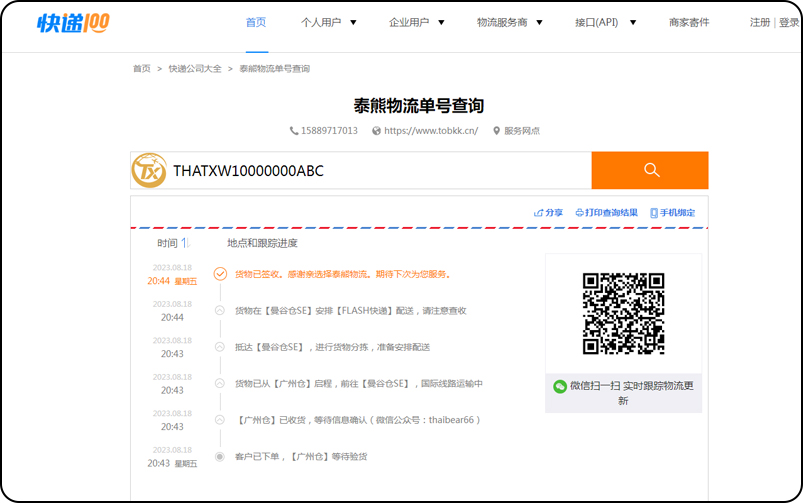This screenshot has width=803, height=503.
Task: Click 货物已从【广州仓】启程 entry text
Action: tap(358, 383)
